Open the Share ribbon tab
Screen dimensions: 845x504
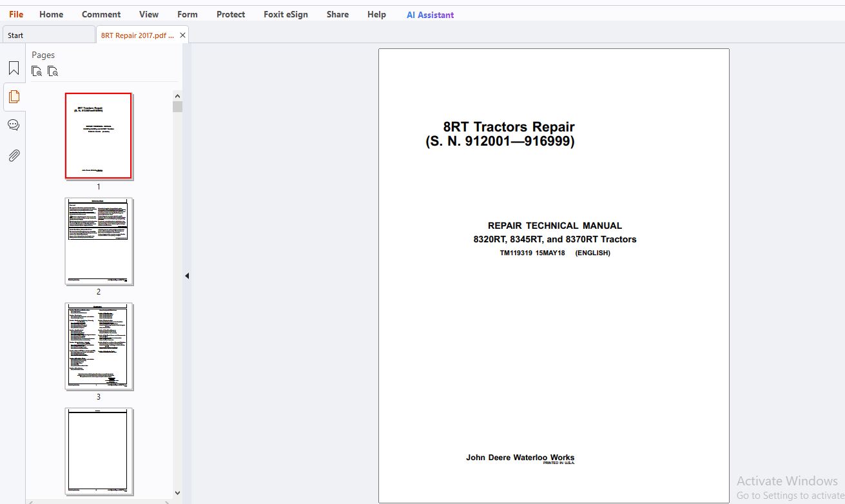coord(338,14)
